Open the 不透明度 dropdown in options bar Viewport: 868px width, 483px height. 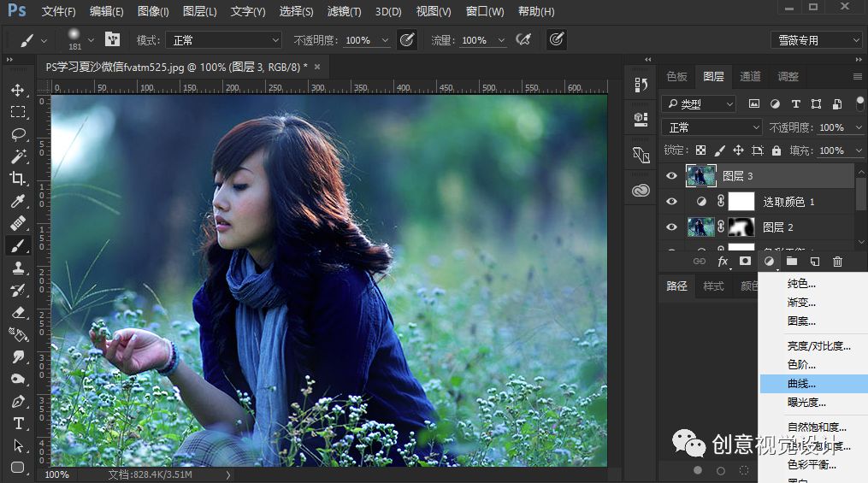[x=385, y=40]
